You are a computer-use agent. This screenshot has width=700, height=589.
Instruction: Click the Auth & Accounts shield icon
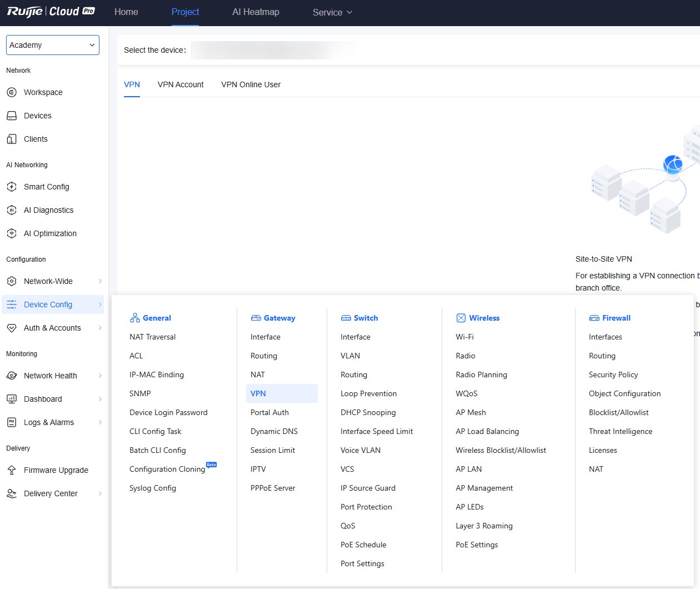tap(12, 328)
